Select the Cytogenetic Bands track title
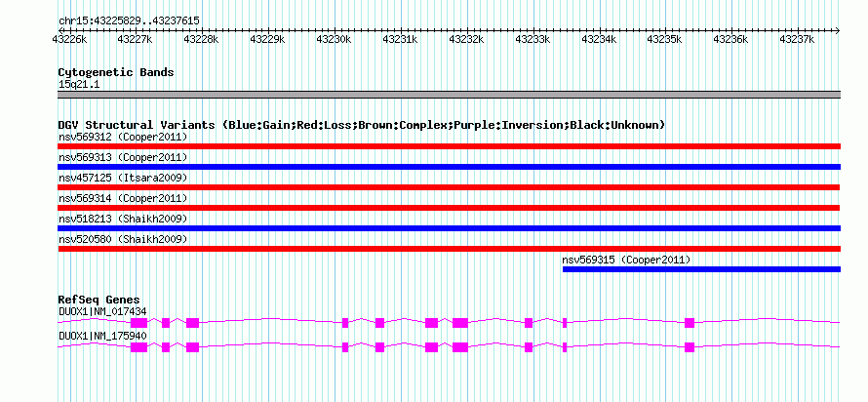Screen dimensions: 868x402 pyautogui.click(x=116, y=72)
